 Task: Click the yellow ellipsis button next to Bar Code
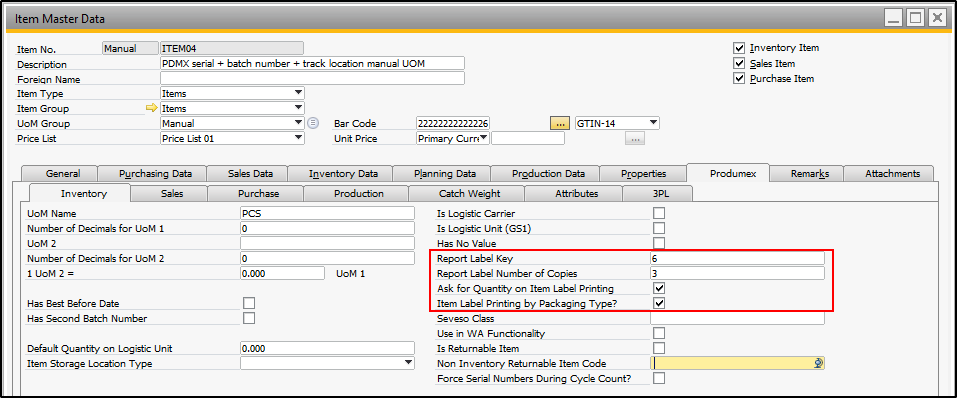tap(560, 123)
